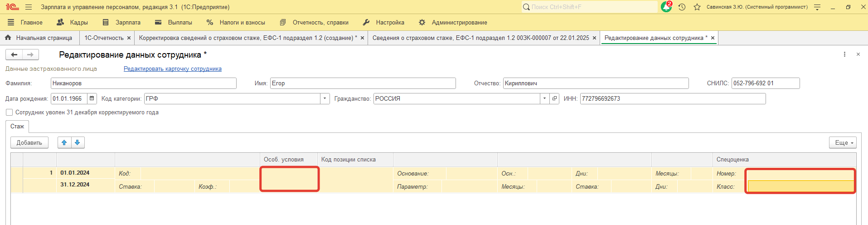Image resolution: width=868 pixels, height=225 pixels.
Task: Click the open-form icon next to Гражданство
Action: coord(554,98)
